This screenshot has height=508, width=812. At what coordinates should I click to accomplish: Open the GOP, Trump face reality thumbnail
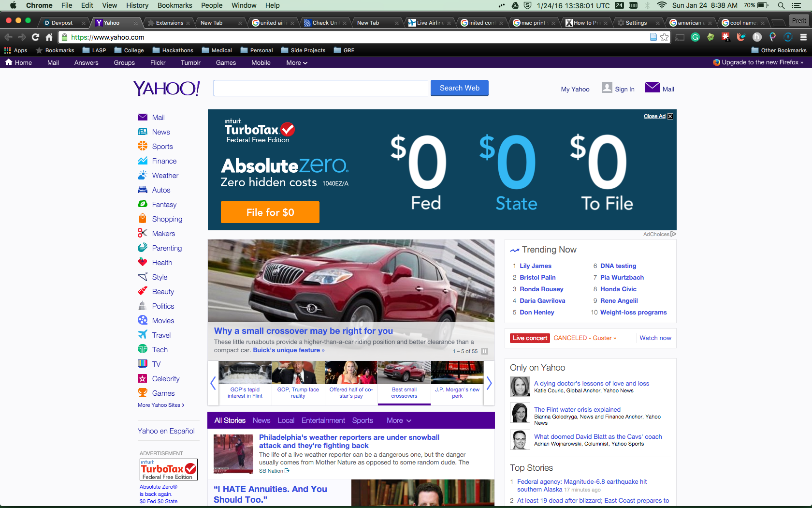pyautogui.click(x=298, y=382)
